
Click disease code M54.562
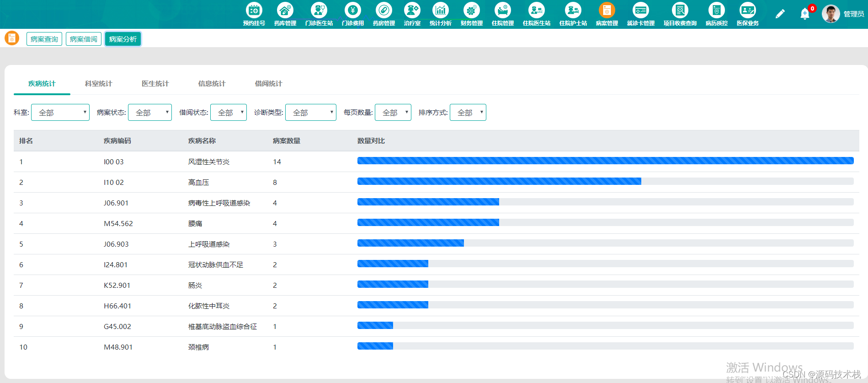click(x=118, y=224)
